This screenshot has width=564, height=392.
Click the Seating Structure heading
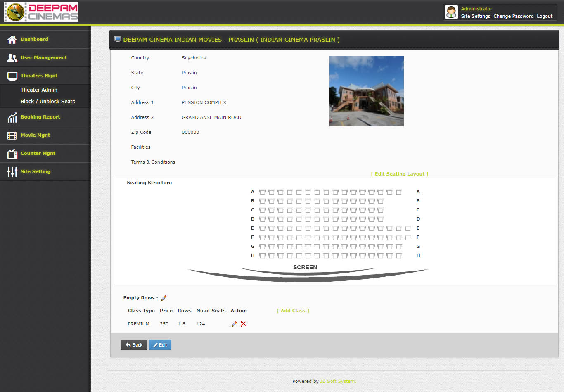point(149,183)
